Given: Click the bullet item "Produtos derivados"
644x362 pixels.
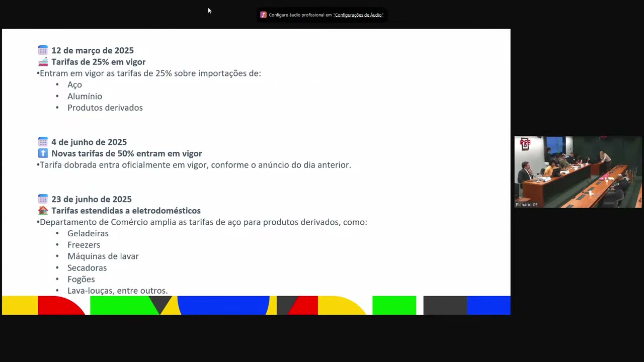Looking at the screenshot, I should (105, 108).
